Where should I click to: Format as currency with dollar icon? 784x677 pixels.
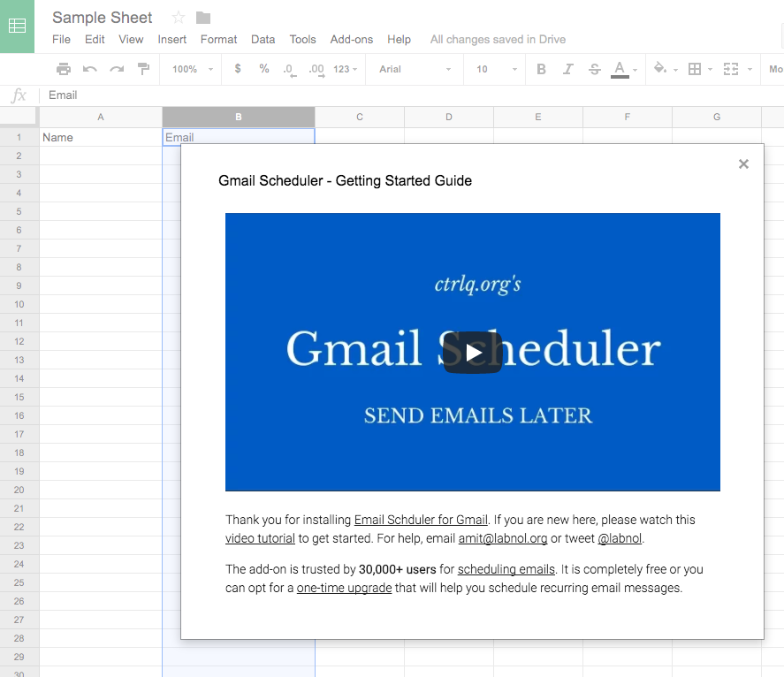pos(238,69)
